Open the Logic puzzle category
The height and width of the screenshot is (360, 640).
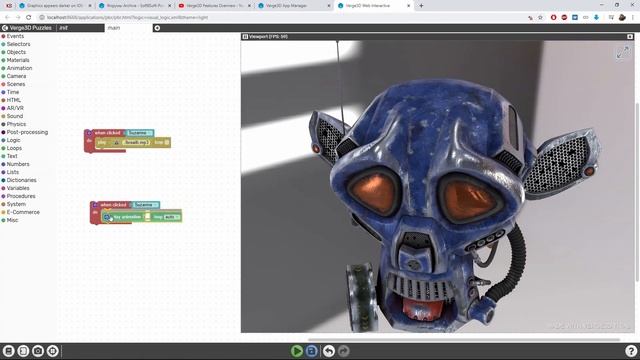13,140
